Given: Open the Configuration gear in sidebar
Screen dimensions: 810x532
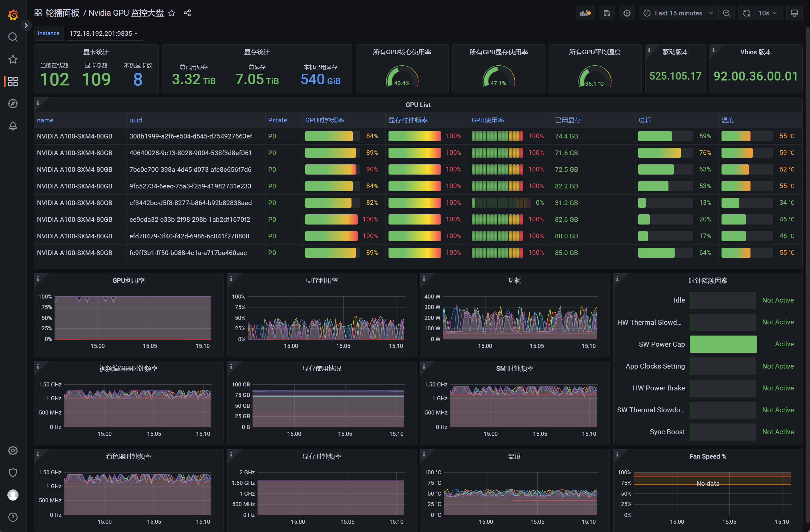Looking at the screenshot, I should pyautogui.click(x=13, y=450).
